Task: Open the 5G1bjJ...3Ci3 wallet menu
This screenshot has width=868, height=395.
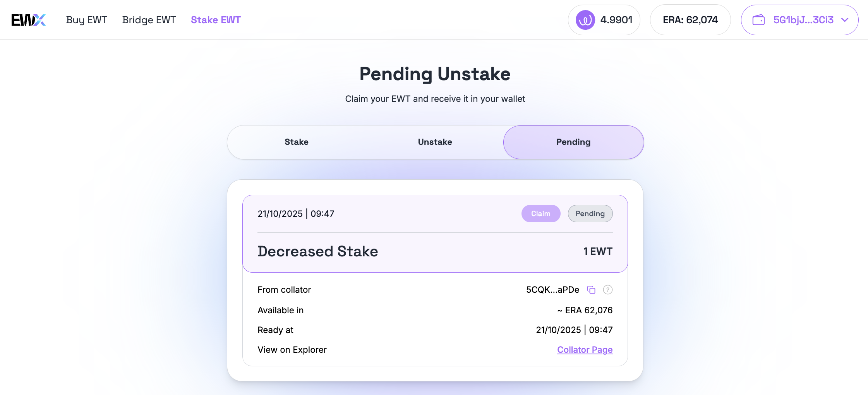Action: click(x=803, y=20)
